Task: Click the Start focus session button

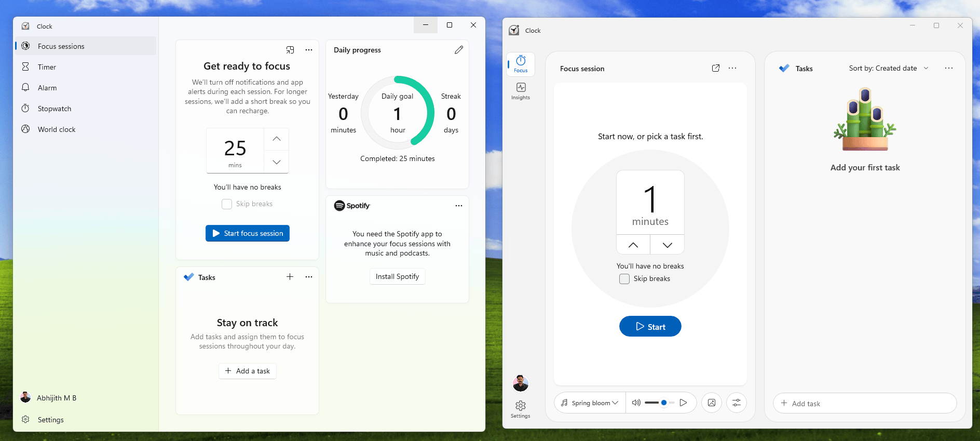Action: [x=248, y=233]
